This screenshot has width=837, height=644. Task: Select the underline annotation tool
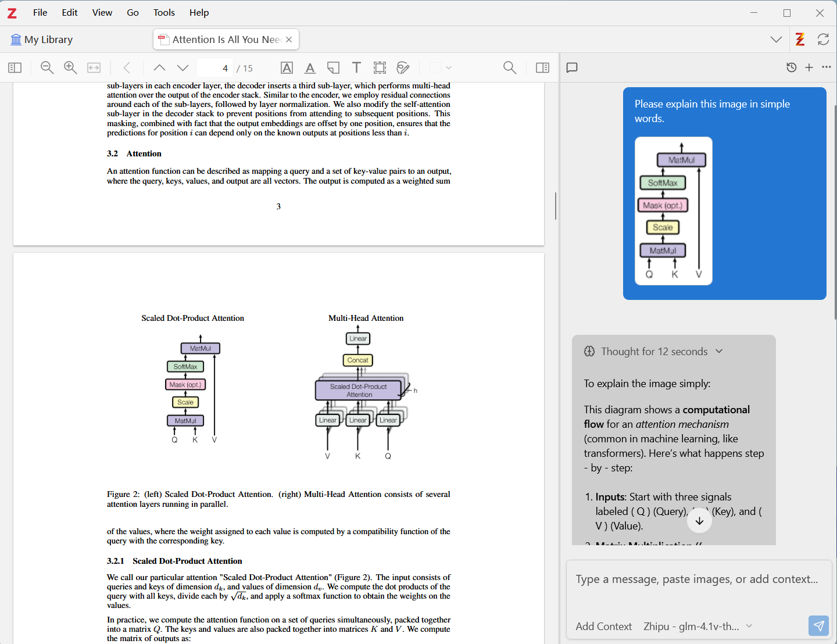coord(310,67)
